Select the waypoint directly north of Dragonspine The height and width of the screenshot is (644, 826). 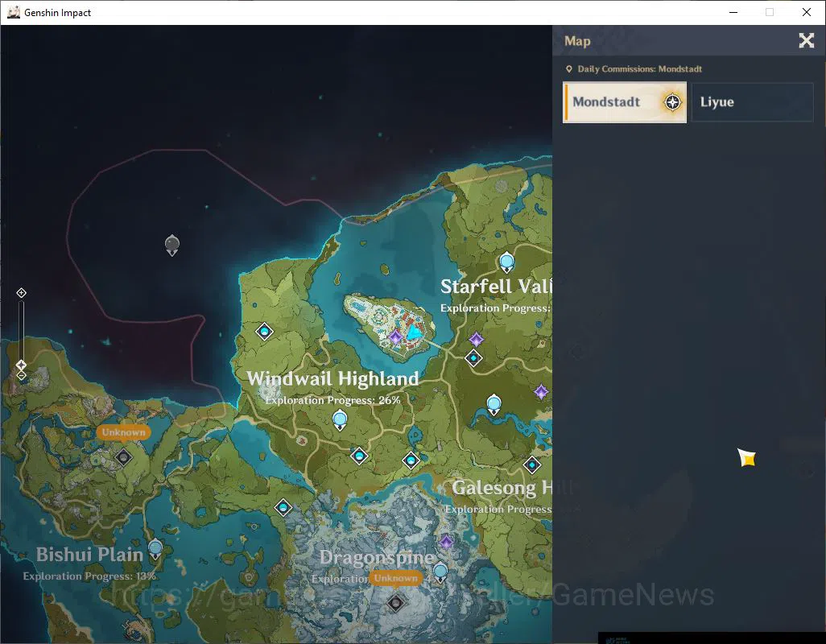(x=411, y=460)
